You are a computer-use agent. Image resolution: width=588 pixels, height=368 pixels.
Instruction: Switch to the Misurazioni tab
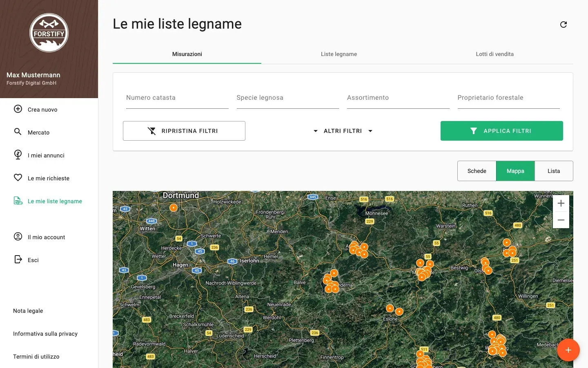[187, 54]
